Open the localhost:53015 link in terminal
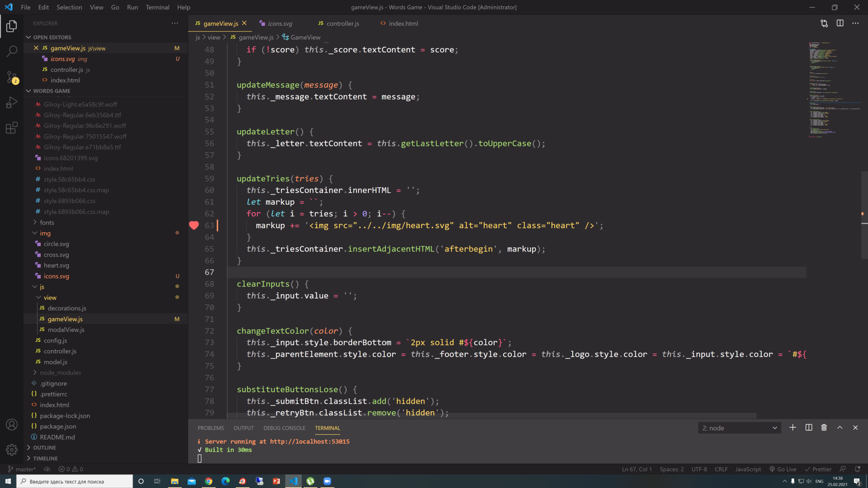The width and height of the screenshot is (868, 488). click(310, 441)
